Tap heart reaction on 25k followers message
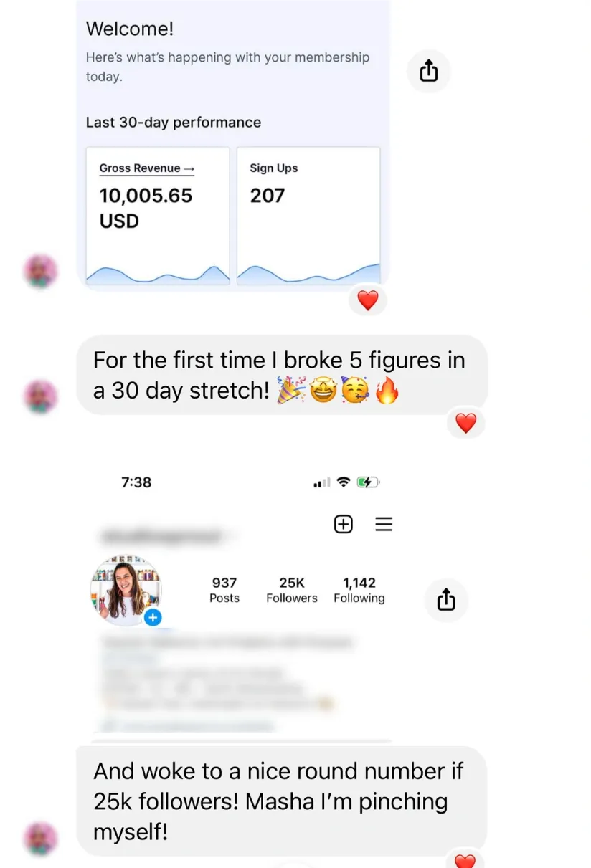The height and width of the screenshot is (868, 591). [x=465, y=859]
